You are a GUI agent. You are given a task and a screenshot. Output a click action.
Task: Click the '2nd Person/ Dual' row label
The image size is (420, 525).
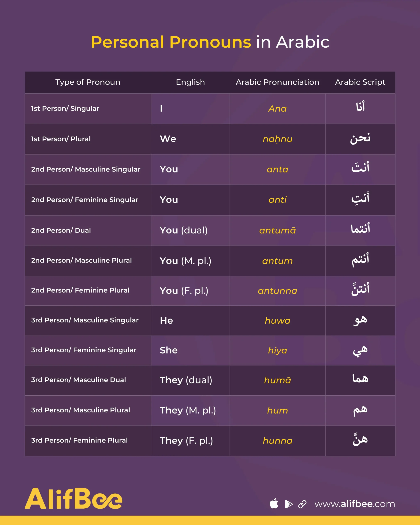(61, 230)
